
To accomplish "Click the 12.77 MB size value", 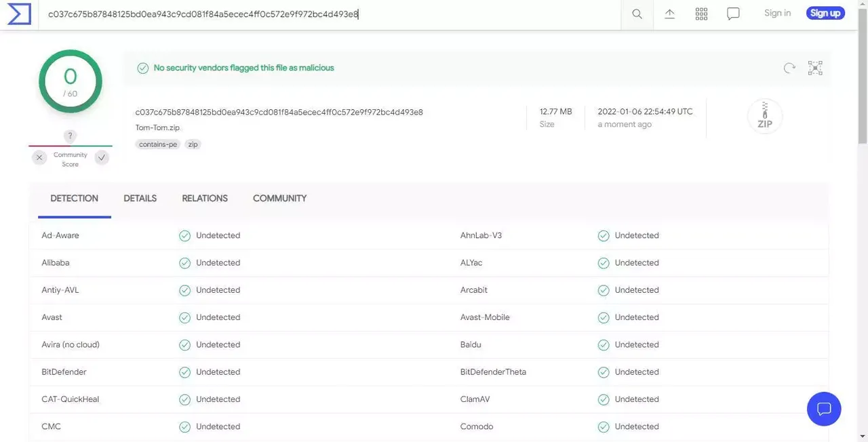I will [x=556, y=112].
